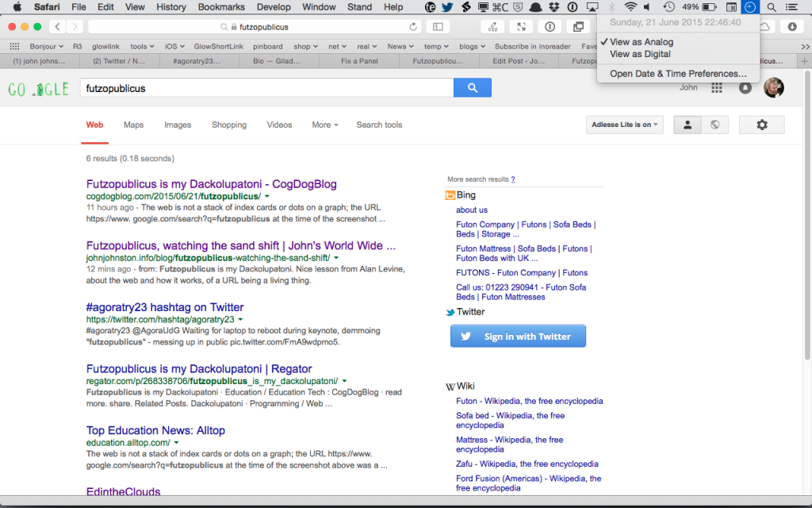This screenshot has height=508, width=812.
Task: Open the Google account avatar
Action: click(774, 87)
